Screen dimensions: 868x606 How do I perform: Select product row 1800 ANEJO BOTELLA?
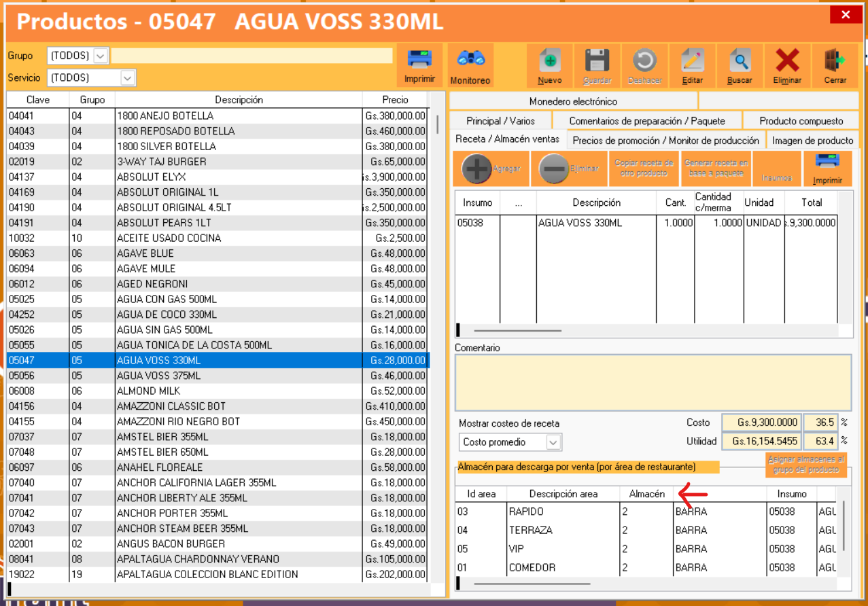tap(218, 115)
